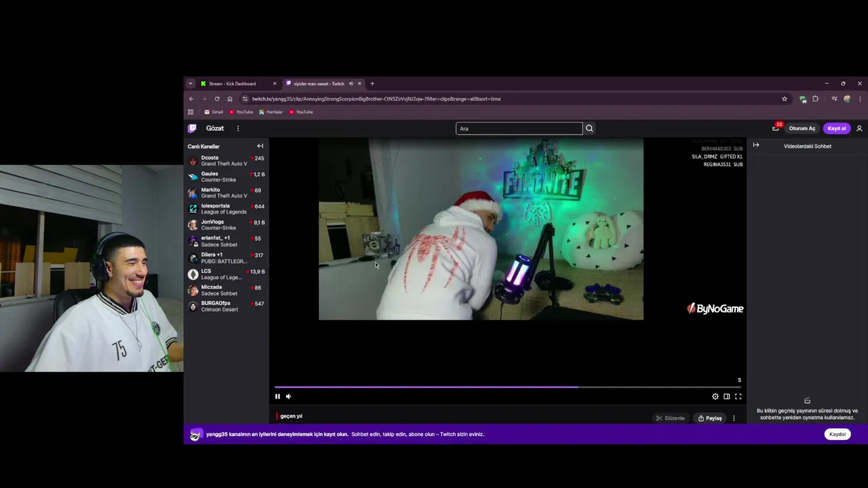This screenshot has height=488, width=868.
Task: Open the Miczada Sadece Sohbet channel
Action: pos(226,290)
